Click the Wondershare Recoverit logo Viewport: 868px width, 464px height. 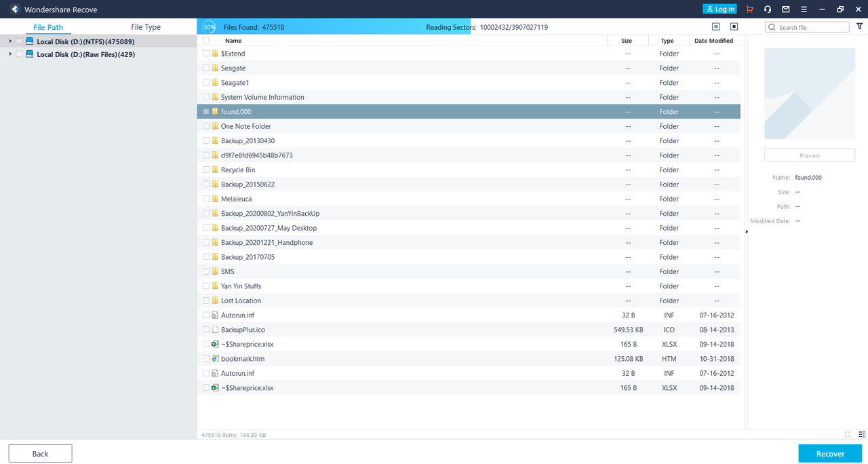tap(15, 9)
